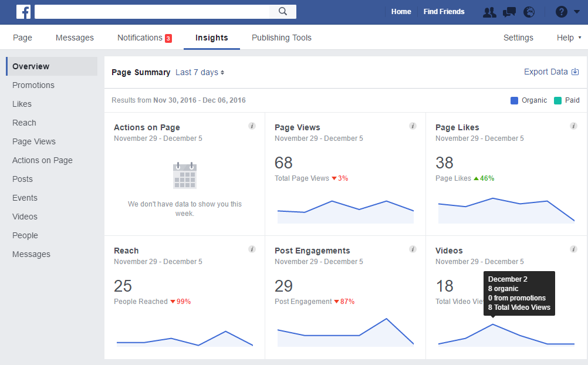
Task: Click the Page Likes card title
Action: [x=457, y=127]
